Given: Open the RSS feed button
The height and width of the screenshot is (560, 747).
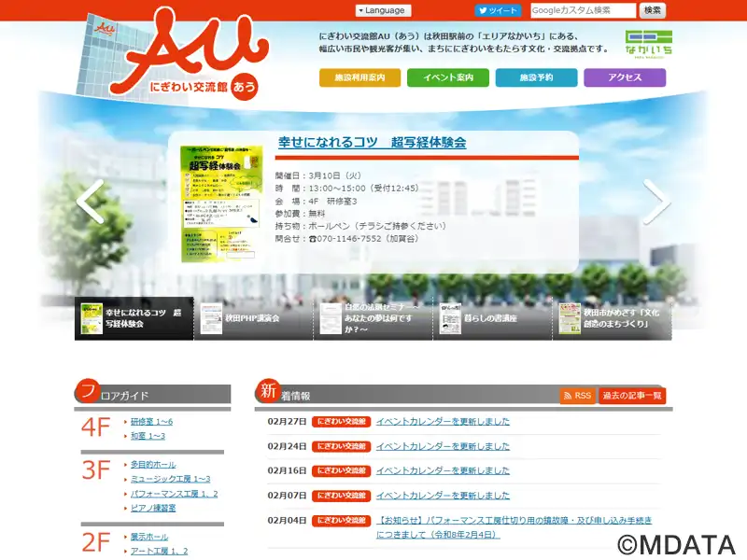Looking at the screenshot, I should (577, 396).
